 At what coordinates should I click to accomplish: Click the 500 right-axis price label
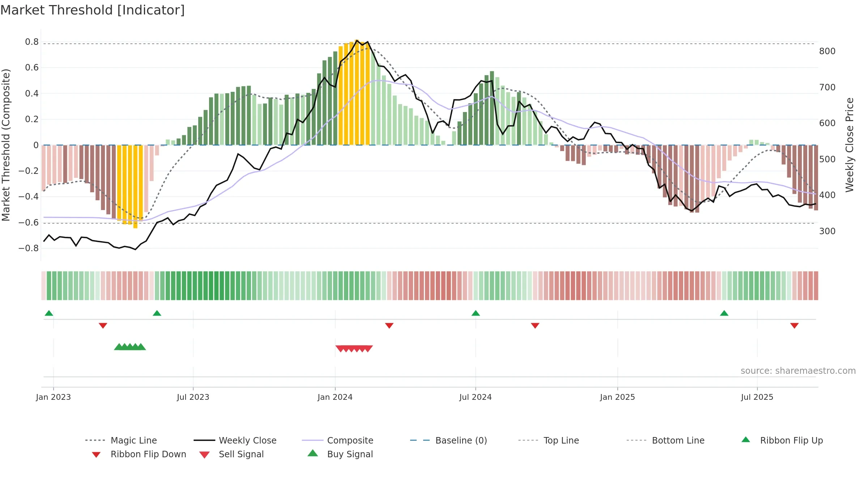(x=827, y=159)
